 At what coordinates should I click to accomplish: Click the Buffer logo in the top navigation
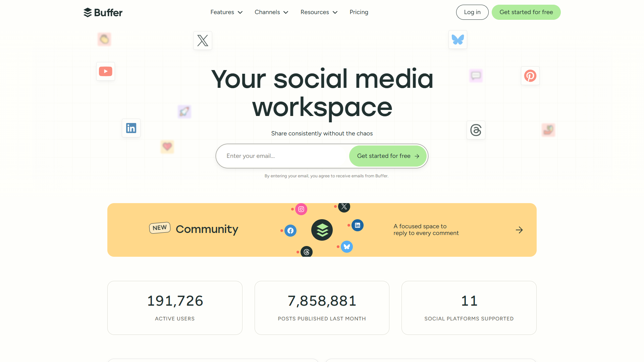(103, 12)
